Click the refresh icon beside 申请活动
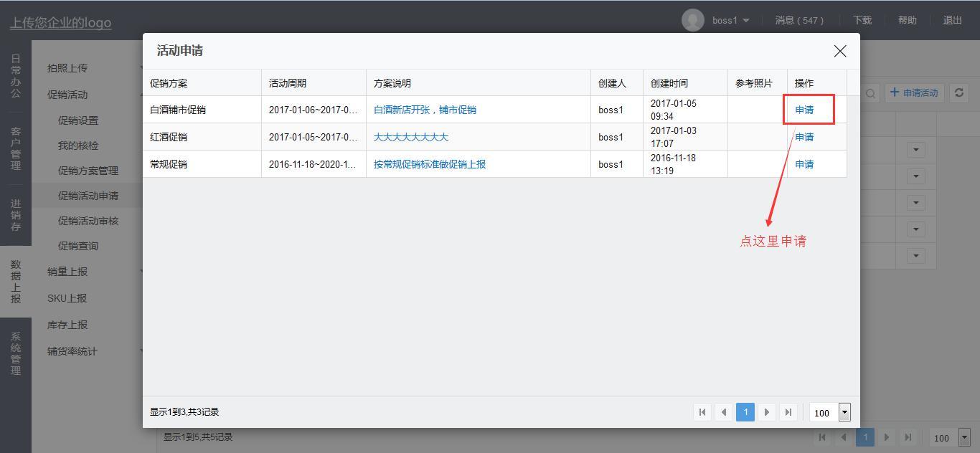This screenshot has height=453, width=980. point(958,92)
